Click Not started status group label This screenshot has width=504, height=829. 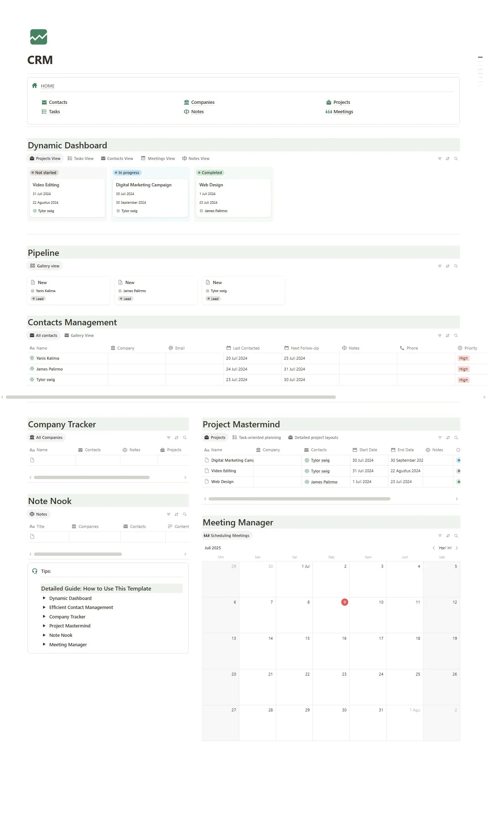[44, 173]
